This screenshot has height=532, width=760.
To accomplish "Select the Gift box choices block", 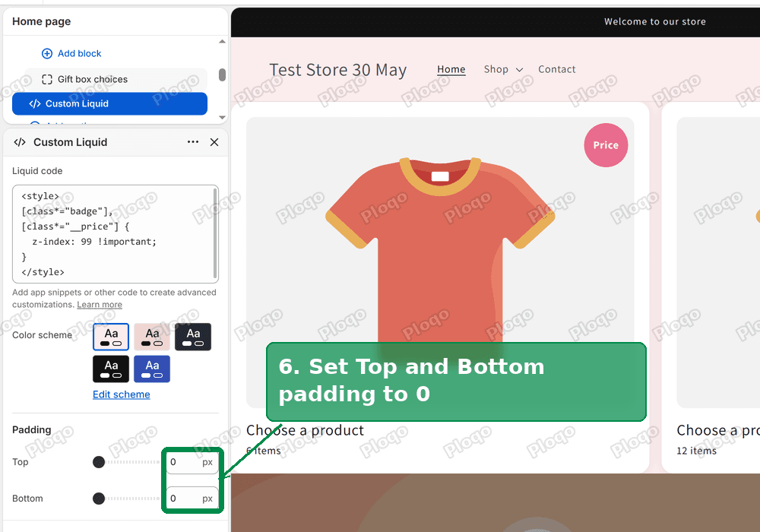I will [x=116, y=80].
